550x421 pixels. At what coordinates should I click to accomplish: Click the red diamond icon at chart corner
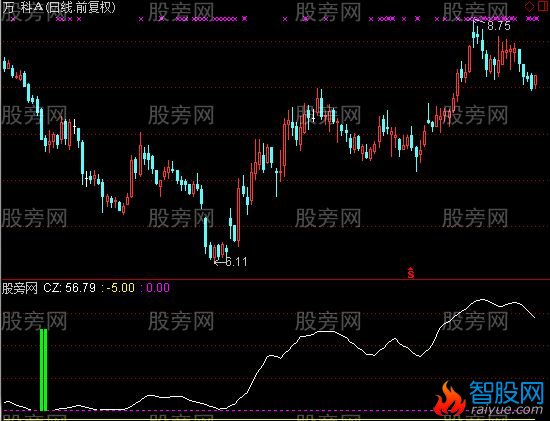(x=530, y=6)
